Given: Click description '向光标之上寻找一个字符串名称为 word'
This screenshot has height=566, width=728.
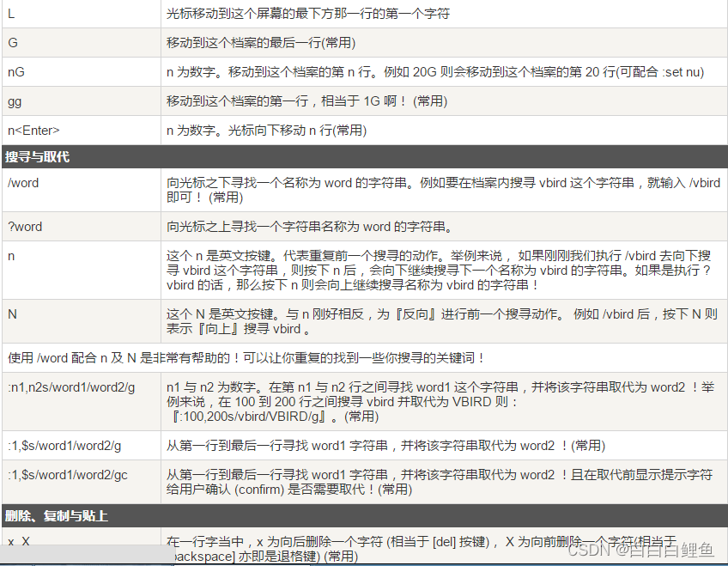Looking at the screenshot, I should (x=445, y=227).
